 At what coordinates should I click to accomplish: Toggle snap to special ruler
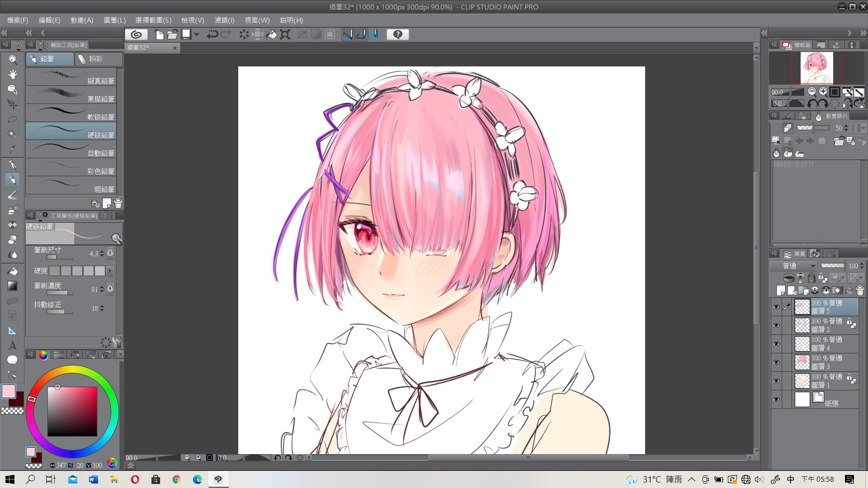click(x=361, y=34)
